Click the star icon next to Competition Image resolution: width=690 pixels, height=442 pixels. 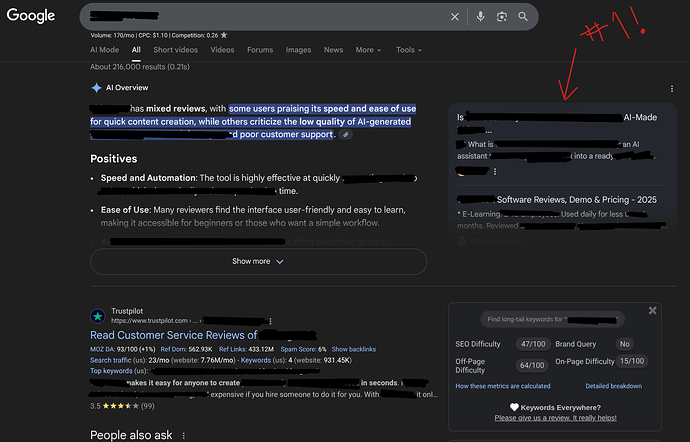[223, 35]
